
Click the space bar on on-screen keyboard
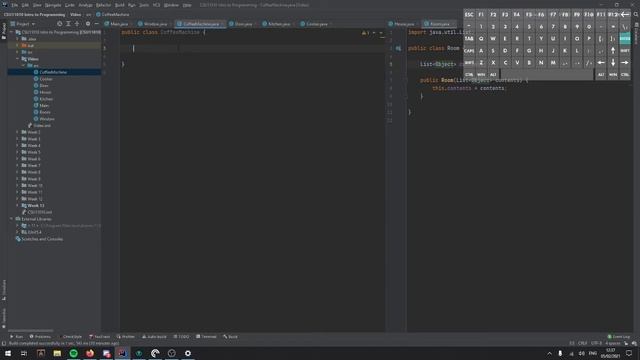[547, 75]
